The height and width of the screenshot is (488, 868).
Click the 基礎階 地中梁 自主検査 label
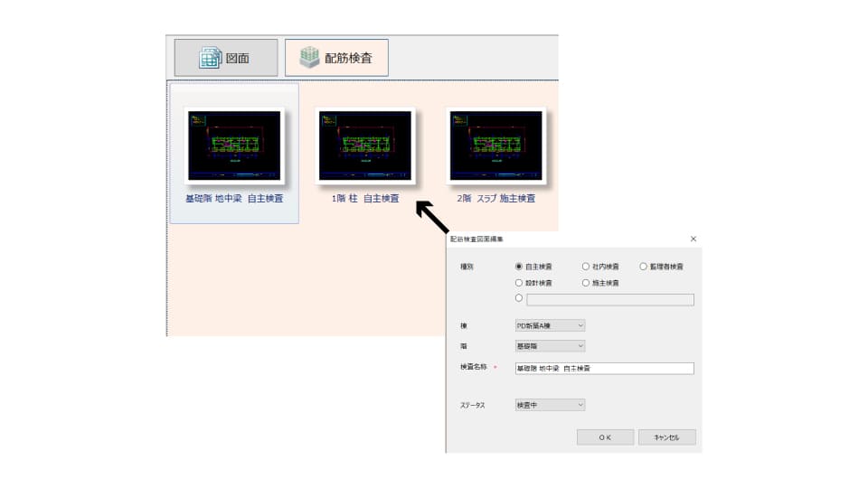[x=234, y=198]
